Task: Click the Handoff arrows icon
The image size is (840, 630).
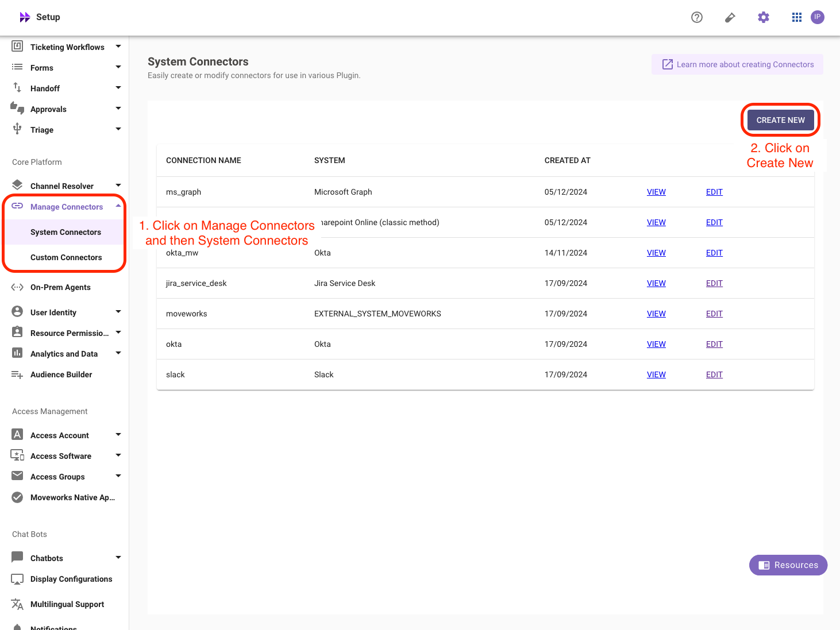Action: tap(17, 88)
